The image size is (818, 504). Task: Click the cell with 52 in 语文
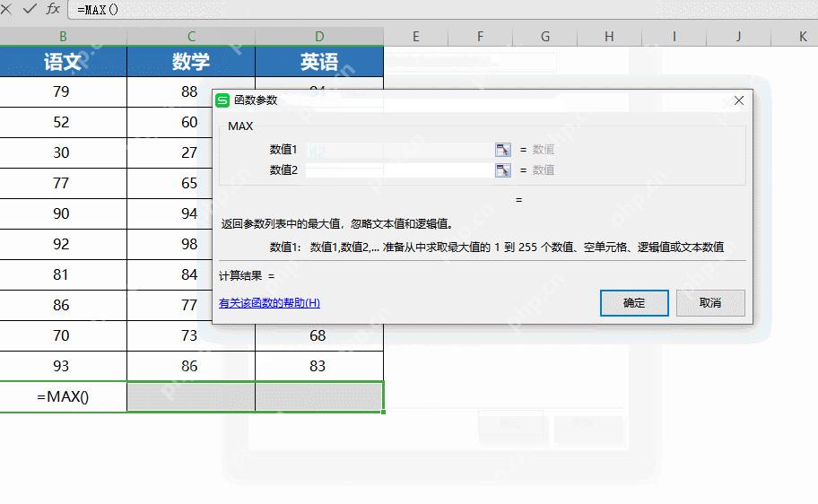63,123
